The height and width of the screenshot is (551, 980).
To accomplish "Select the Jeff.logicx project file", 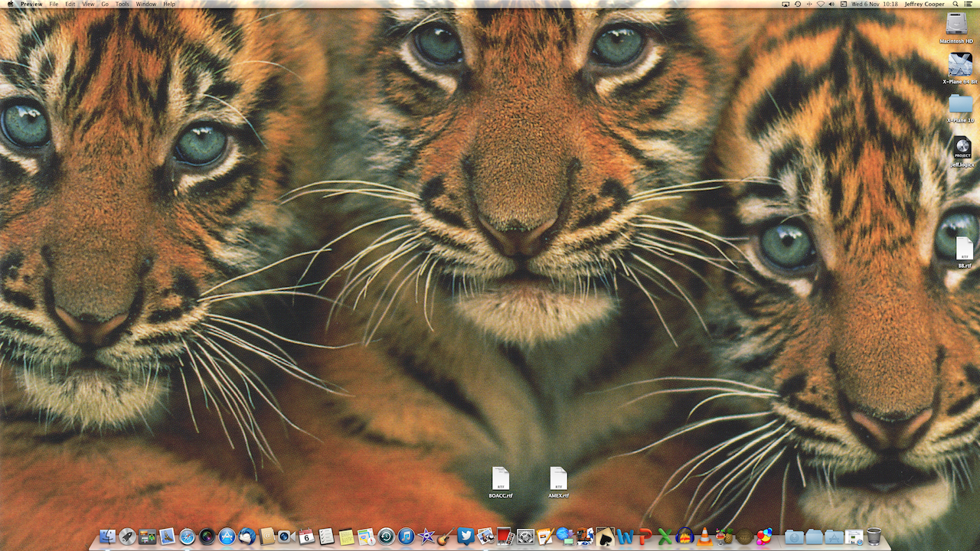I will point(962,152).
